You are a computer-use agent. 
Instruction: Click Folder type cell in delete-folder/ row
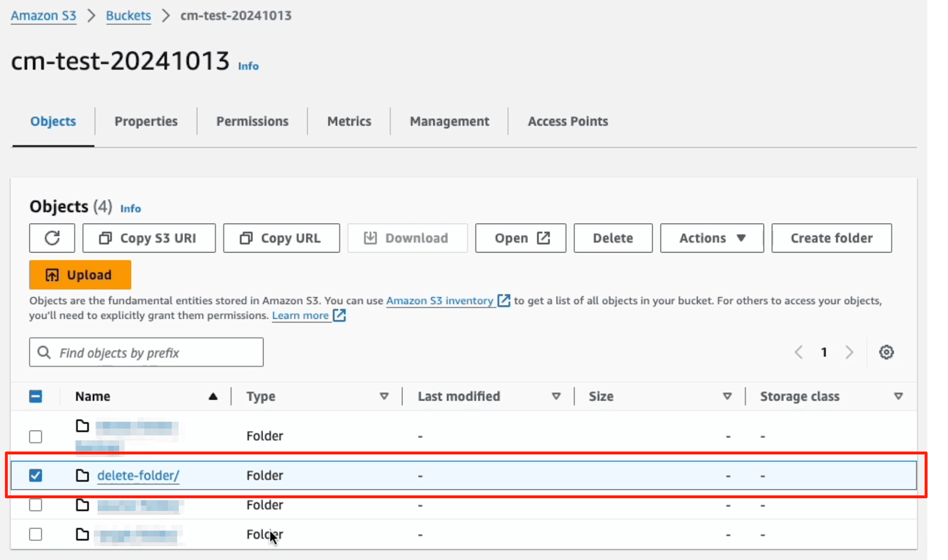tap(264, 475)
